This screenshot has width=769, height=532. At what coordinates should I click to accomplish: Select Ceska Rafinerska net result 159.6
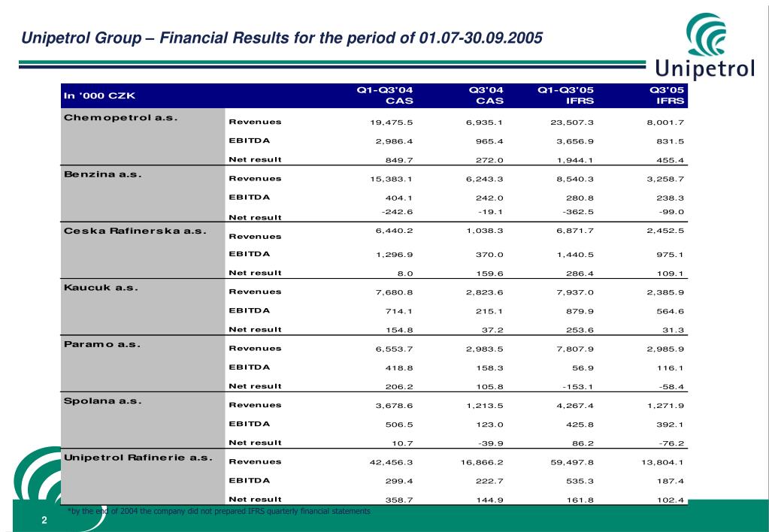coord(489,274)
